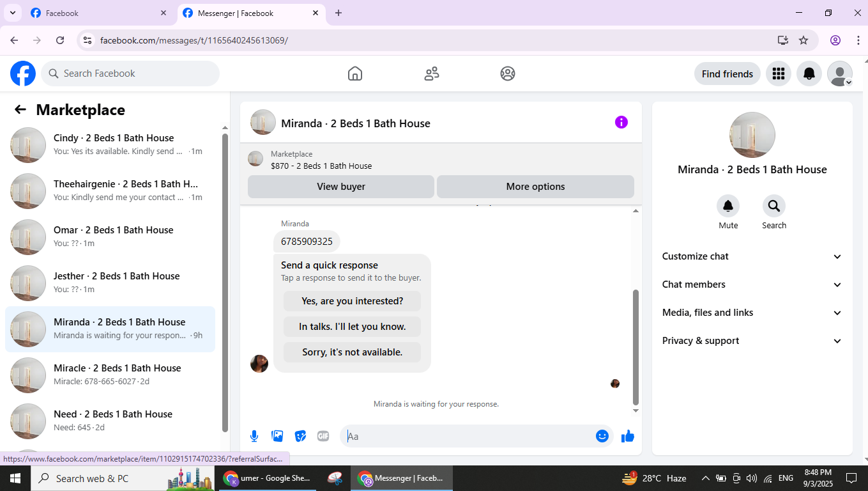Click the browser back arrow
The height and width of the screenshot is (491, 868).
click(x=14, y=40)
